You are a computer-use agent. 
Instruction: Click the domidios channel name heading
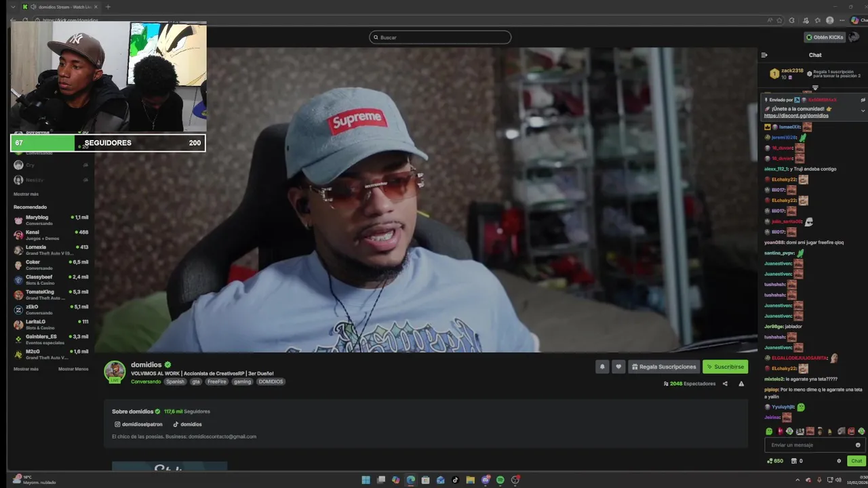click(x=146, y=365)
